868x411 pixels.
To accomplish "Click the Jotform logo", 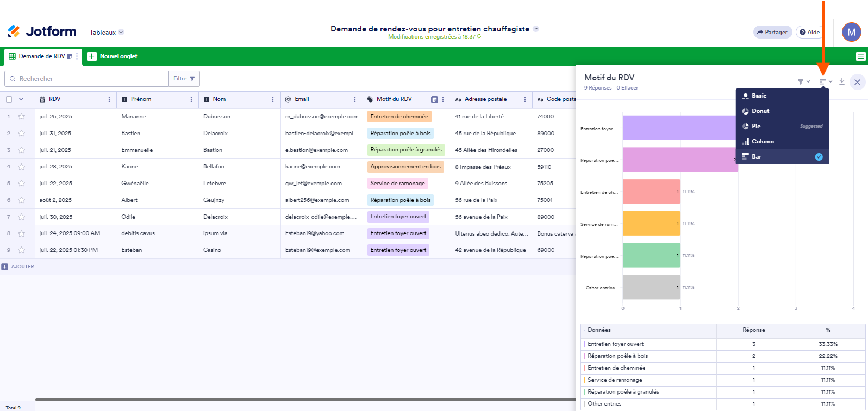I will [42, 31].
